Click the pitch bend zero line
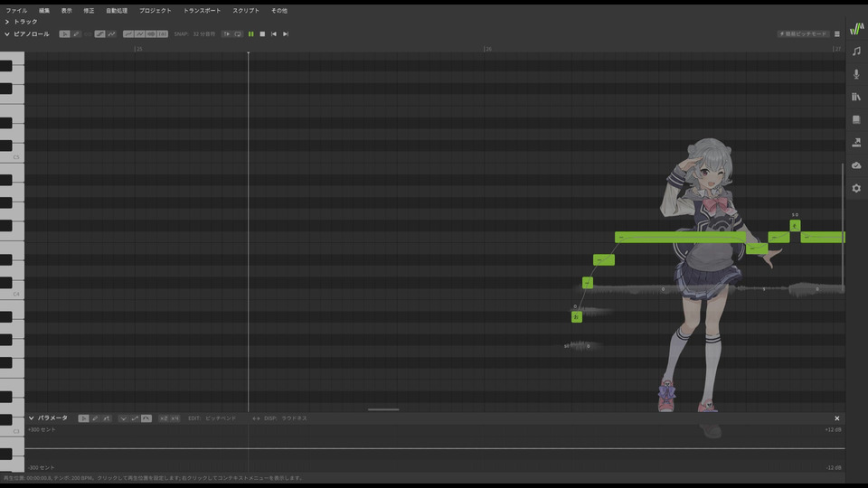Screen dimensions: 868x488 coord(435,448)
